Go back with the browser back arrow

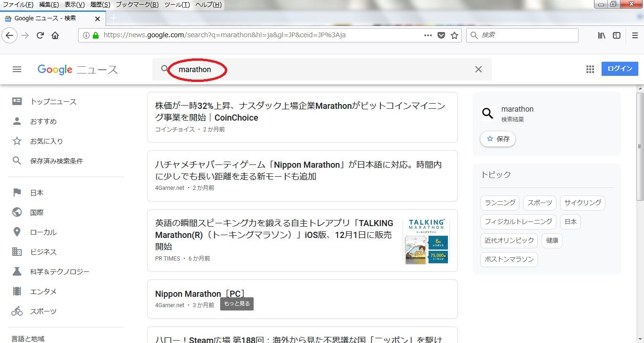pyautogui.click(x=10, y=35)
